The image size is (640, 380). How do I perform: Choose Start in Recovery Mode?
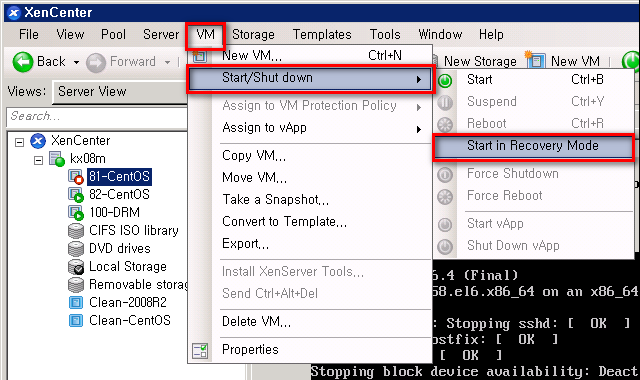[533, 146]
